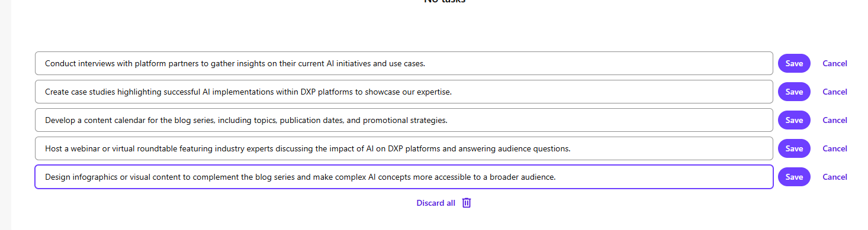The image size is (868, 230).
Task: Focus the Create case studies text field
Action: click(404, 92)
